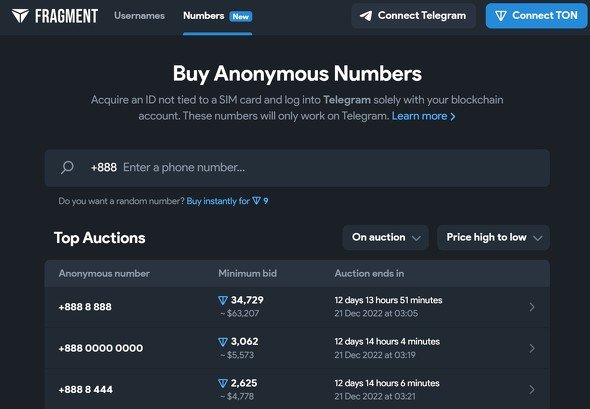
Task: Click the search magnifier icon
Action: pos(67,167)
